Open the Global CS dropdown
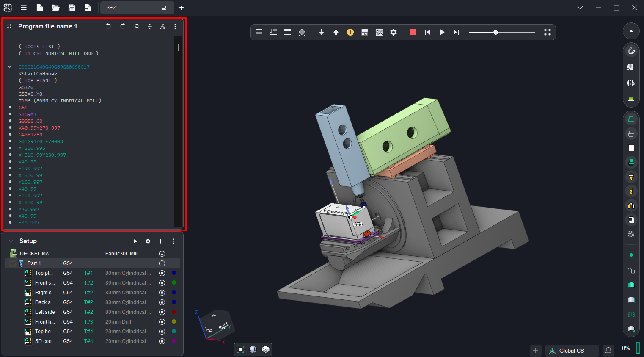This screenshot has height=357, width=644. click(x=571, y=351)
